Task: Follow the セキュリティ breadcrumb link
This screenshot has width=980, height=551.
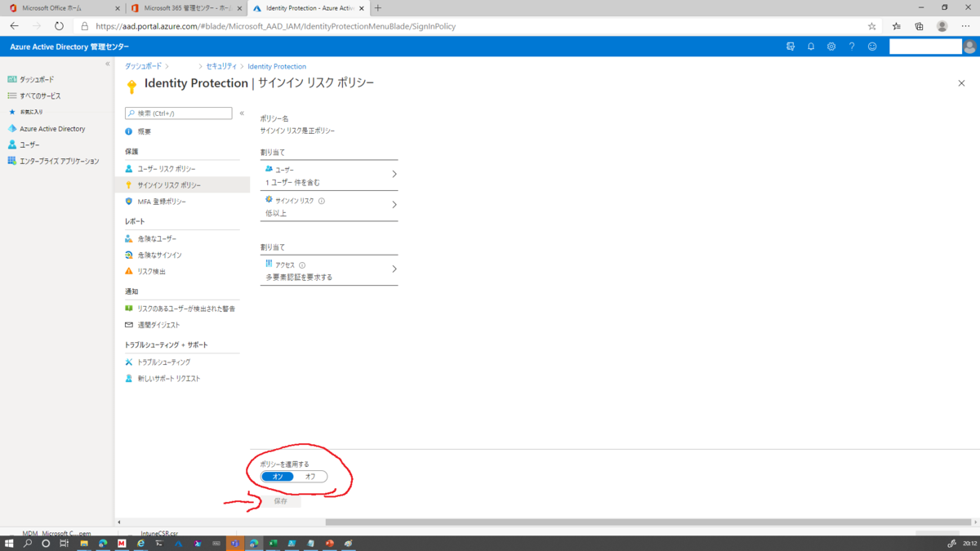Action: click(x=221, y=66)
